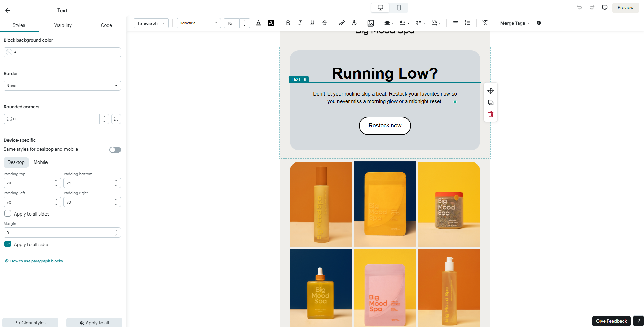
Task: Switch to the Code tab
Action: click(x=106, y=25)
